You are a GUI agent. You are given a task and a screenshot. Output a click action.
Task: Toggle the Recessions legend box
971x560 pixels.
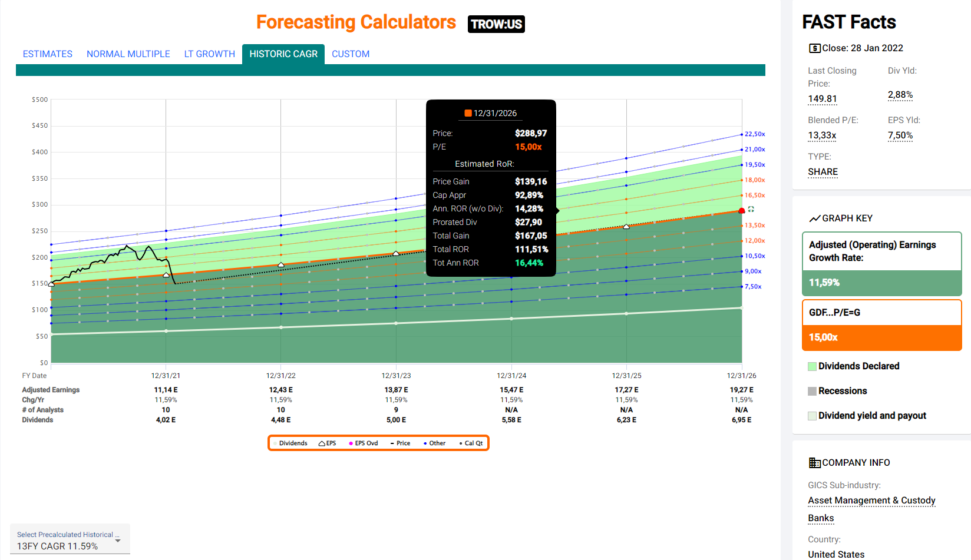[813, 391]
